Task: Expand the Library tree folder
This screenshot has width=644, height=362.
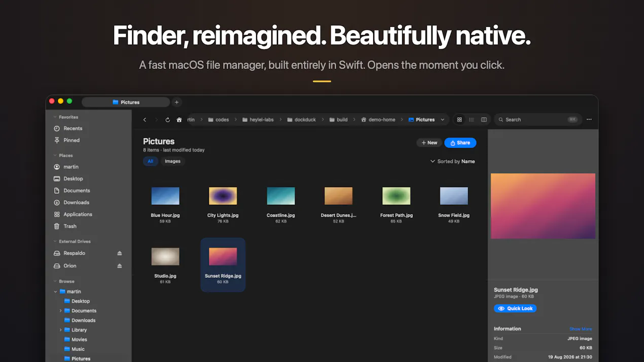Action: tap(61, 330)
